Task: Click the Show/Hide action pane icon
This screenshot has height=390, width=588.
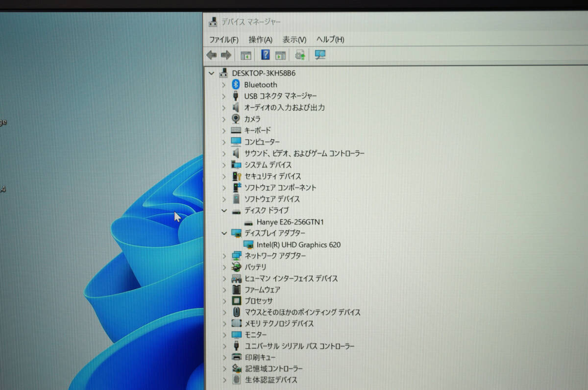Action: [x=280, y=55]
